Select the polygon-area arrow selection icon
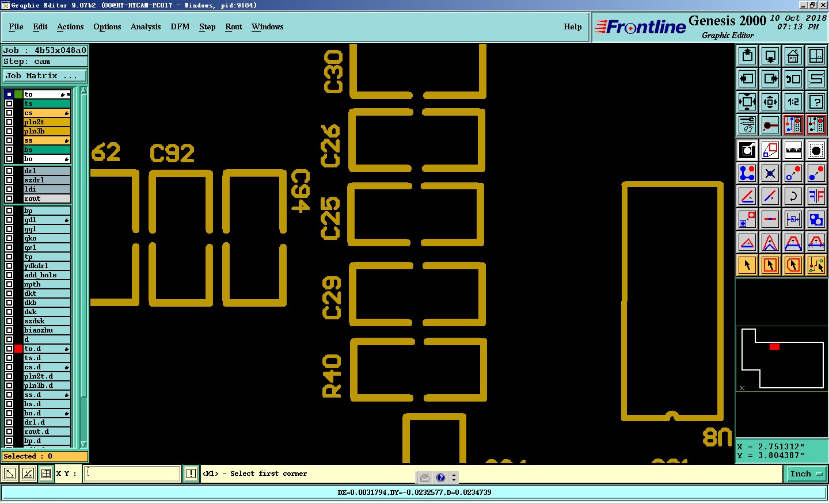The width and height of the screenshot is (829, 504). (793, 265)
